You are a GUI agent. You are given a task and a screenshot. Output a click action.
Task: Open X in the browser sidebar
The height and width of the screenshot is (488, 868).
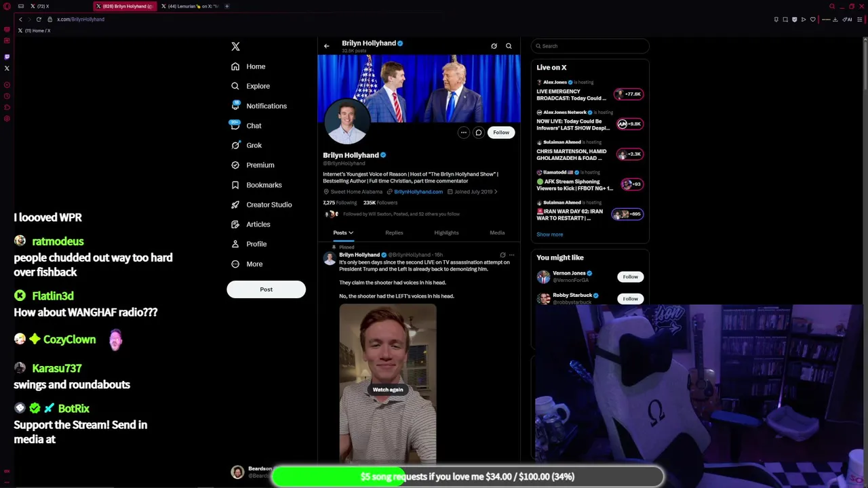click(x=7, y=68)
